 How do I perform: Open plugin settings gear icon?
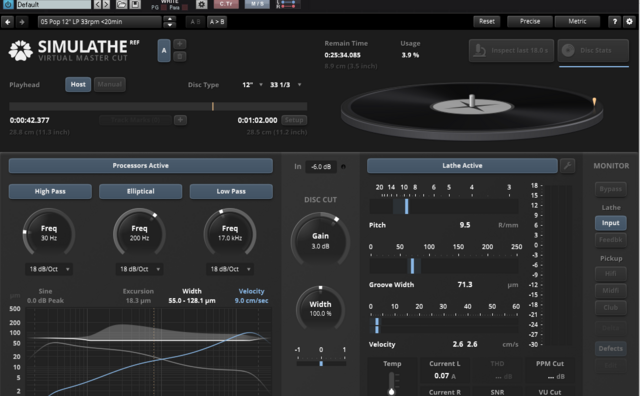pos(629,22)
